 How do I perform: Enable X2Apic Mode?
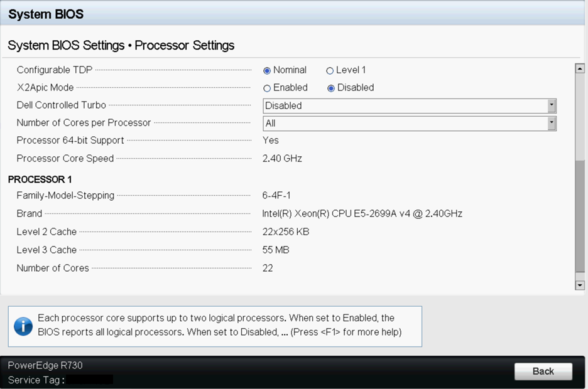click(x=267, y=88)
